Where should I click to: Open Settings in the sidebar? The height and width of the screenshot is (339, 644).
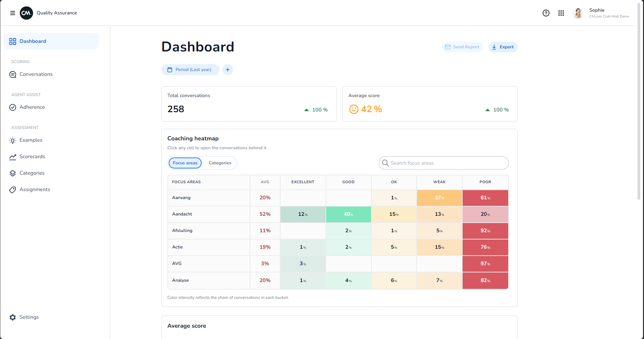tap(51, 317)
